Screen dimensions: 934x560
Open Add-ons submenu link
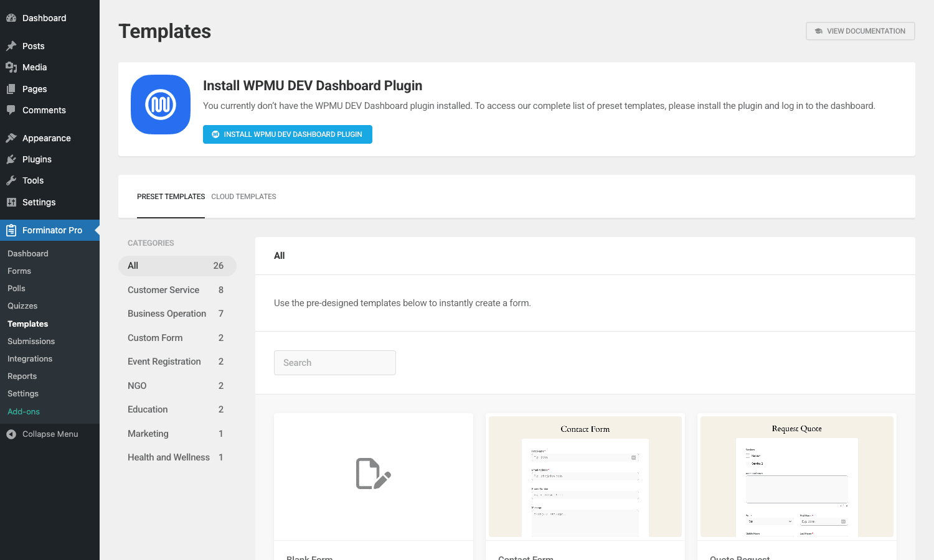pyautogui.click(x=24, y=411)
